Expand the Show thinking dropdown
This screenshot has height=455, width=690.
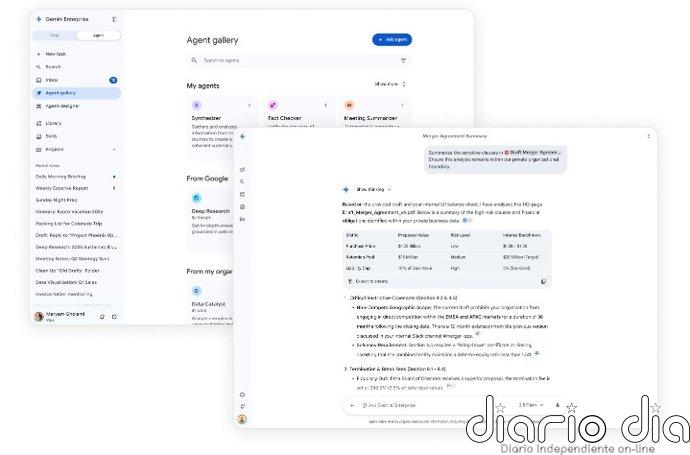coord(373,190)
